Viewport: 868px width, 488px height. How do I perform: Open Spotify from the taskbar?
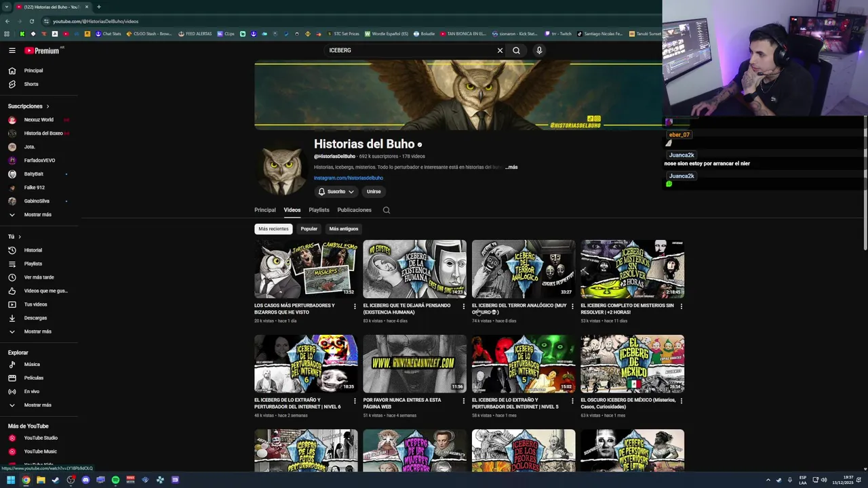(x=115, y=480)
